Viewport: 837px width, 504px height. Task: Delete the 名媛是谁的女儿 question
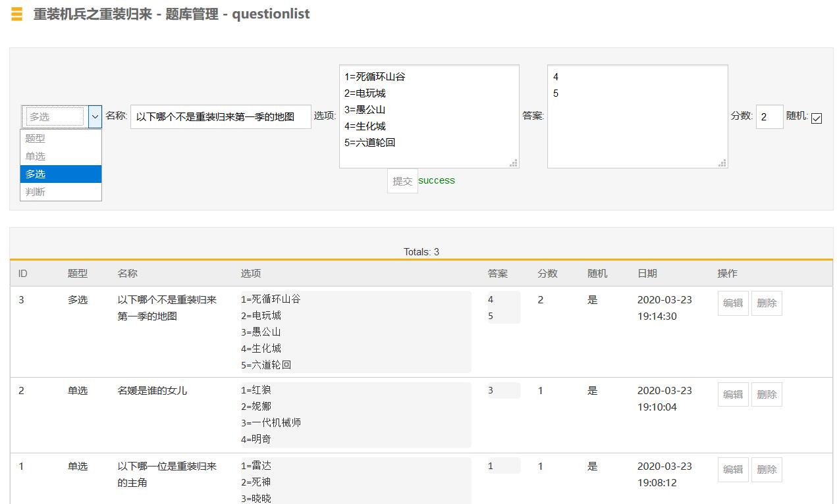(x=767, y=394)
